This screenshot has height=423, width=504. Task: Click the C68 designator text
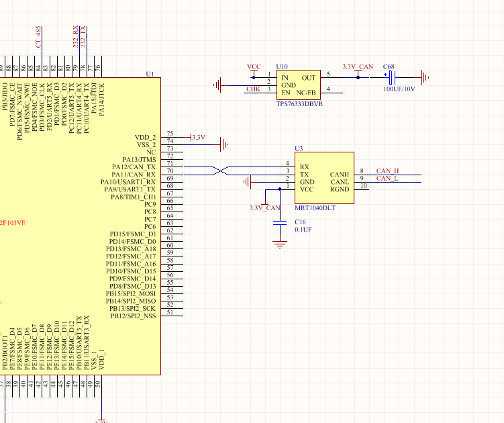pos(389,66)
